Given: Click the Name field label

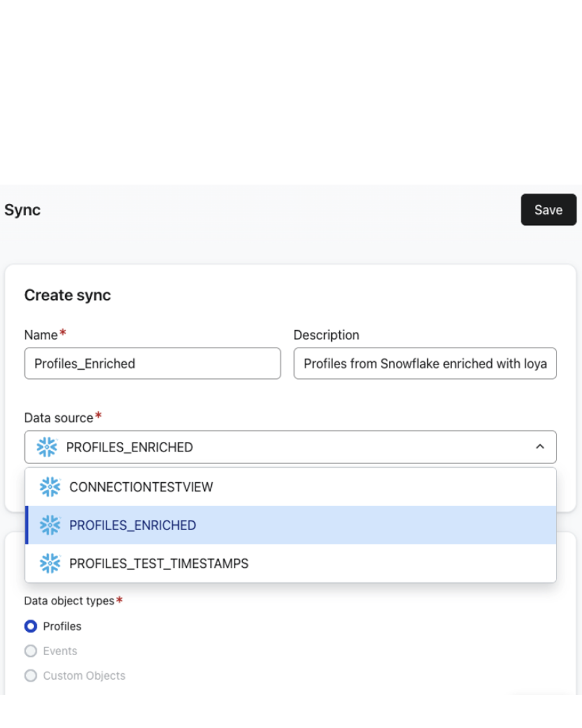Looking at the screenshot, I should coord(41,335).
